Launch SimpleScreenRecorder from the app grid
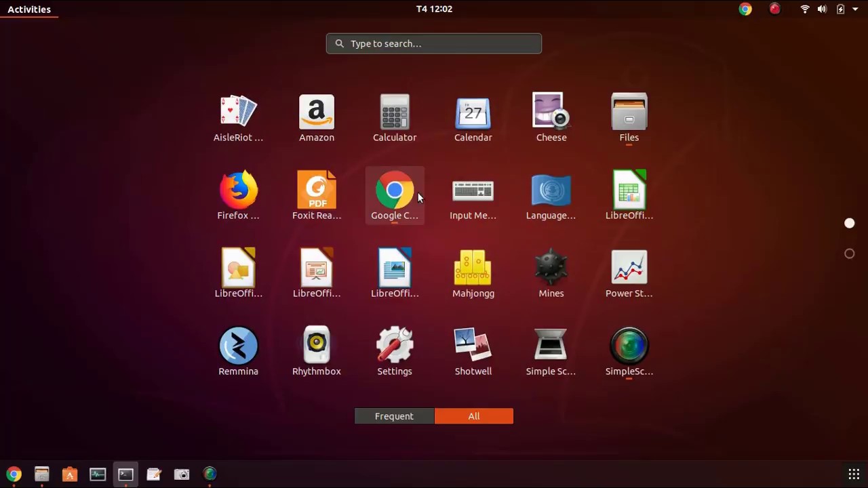868x488 pixels. (629, 352)
